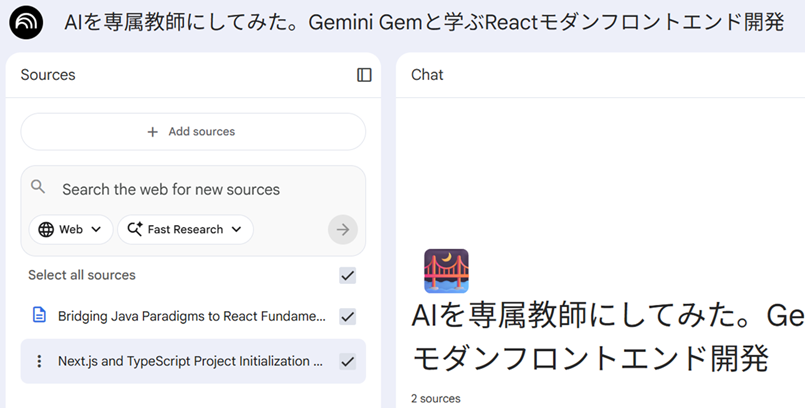
Task: Click the plus icon in Add sources
Action: coord(153,132)
